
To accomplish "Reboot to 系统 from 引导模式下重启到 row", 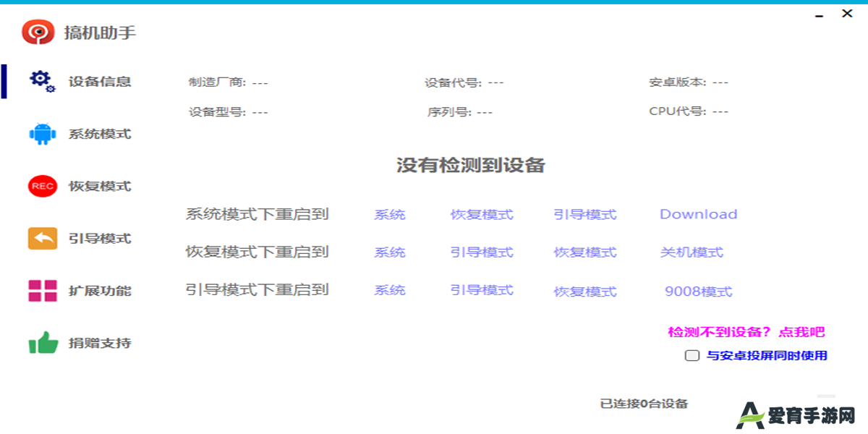I will tap(390, 290).
